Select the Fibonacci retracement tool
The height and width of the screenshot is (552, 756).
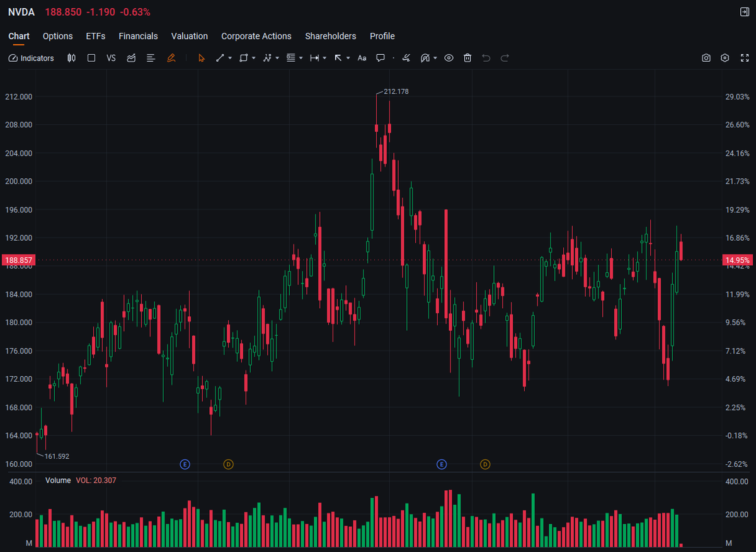click(x=291, y=58)
